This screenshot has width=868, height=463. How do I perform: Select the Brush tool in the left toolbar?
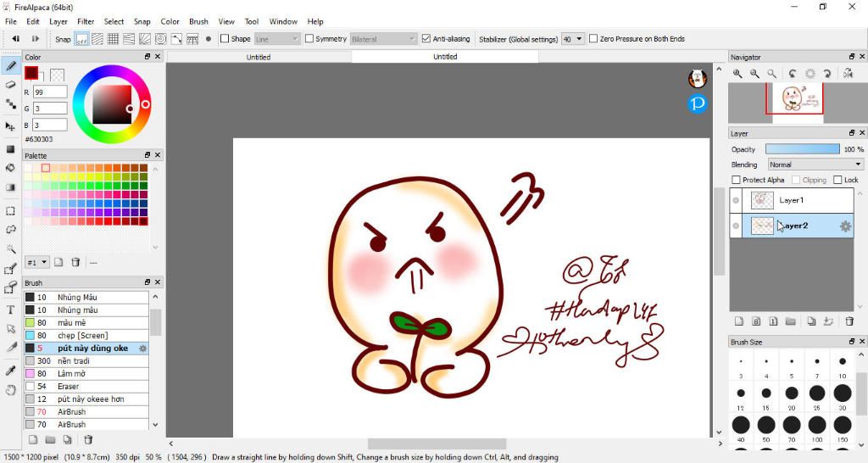tap(10, 66)
